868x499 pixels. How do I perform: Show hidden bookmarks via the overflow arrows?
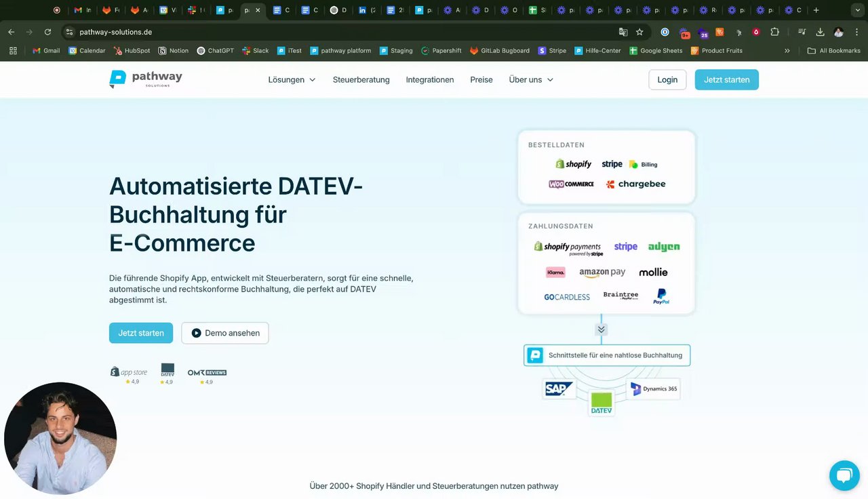787,50
